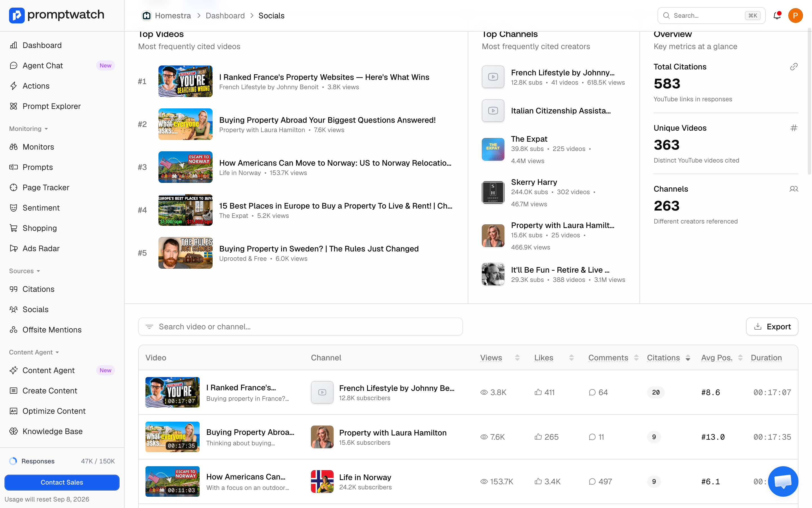Open the #2 Buying Property Abroad thumbnail
Screen dimensions: 812x508
point(185,124)
